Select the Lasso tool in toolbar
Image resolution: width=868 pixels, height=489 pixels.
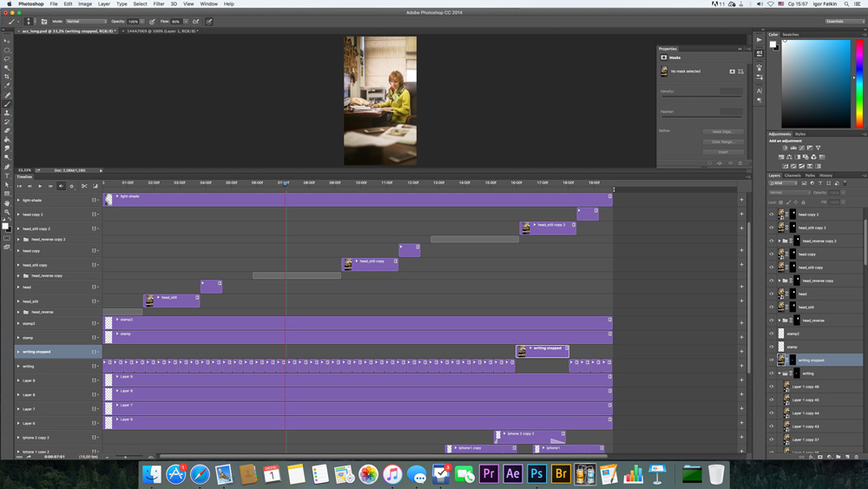7,58
